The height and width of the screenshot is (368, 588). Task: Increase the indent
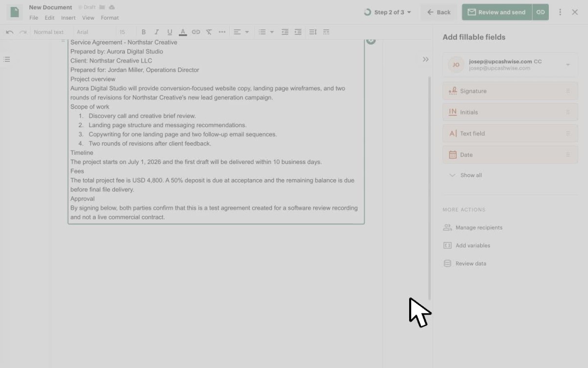tap(298, 32)
